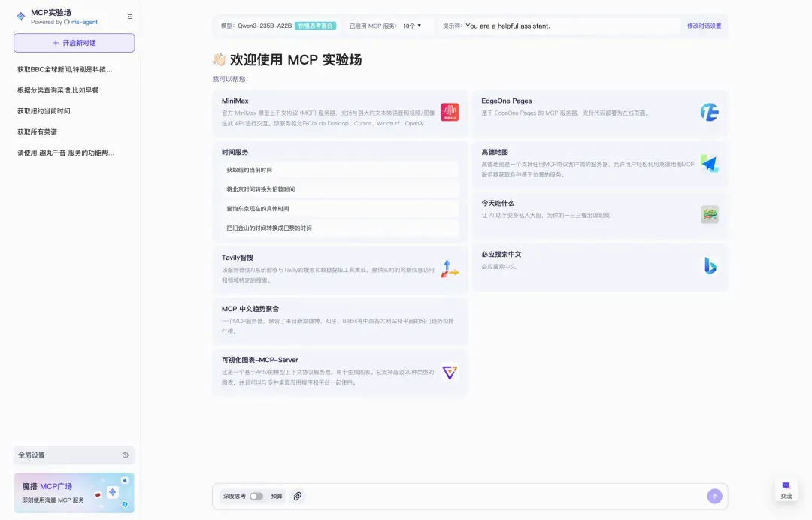Choose example prompt 把旧金山的时间转换成巴黎的时间
This screenshot has height=520, width=812.
tap(341, 228)
